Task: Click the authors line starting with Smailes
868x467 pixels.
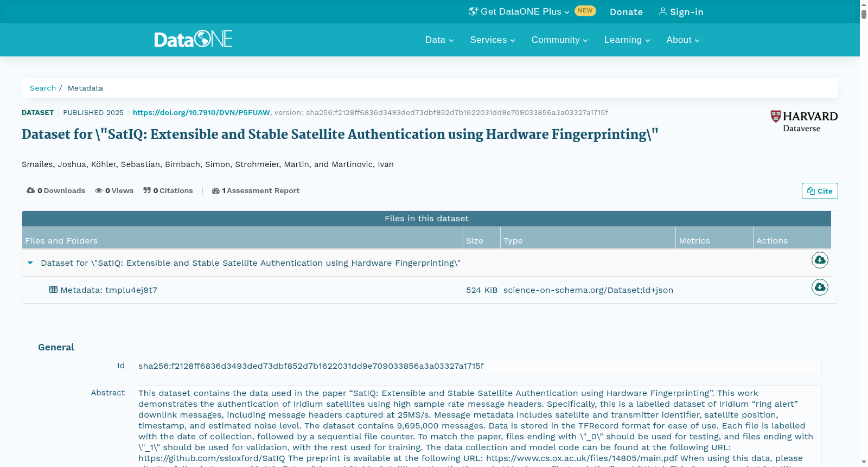Action: pyautogui.click(x=208, y=164)
